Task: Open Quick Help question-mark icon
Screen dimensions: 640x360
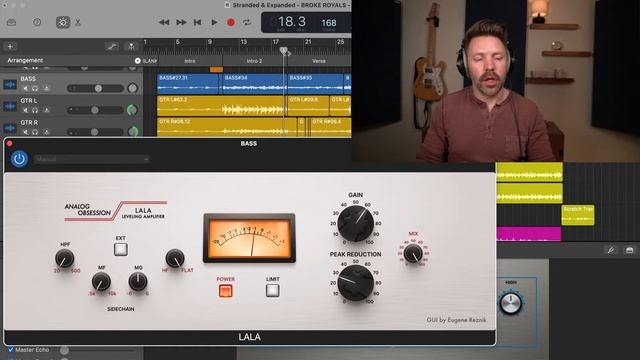Action: click(x=37, y=22)
